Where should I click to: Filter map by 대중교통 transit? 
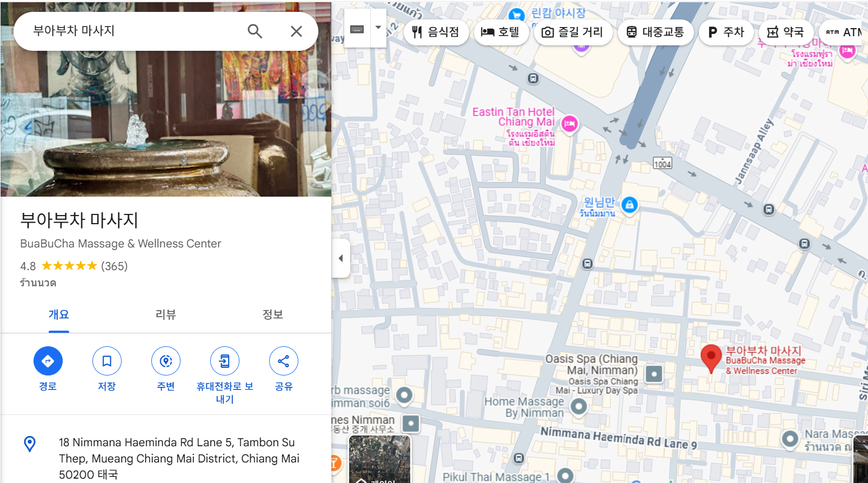point(656,32)
